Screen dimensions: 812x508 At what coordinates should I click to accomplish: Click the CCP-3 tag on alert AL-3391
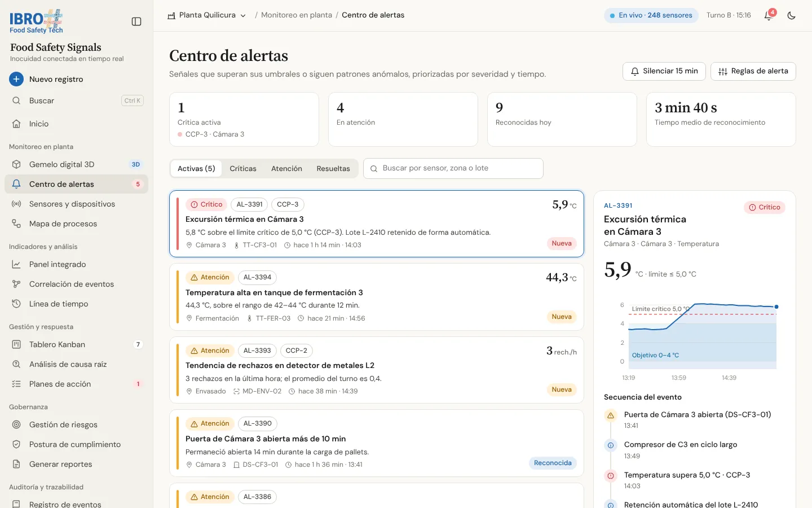[288, 204]
